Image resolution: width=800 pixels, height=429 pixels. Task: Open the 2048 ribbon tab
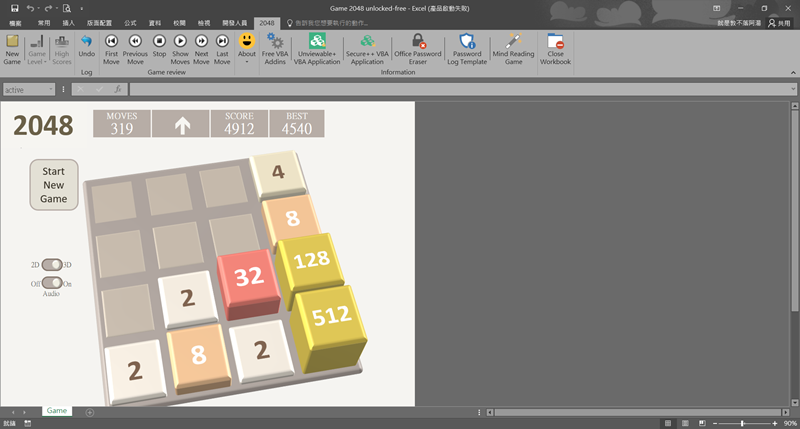pos(266,22)
